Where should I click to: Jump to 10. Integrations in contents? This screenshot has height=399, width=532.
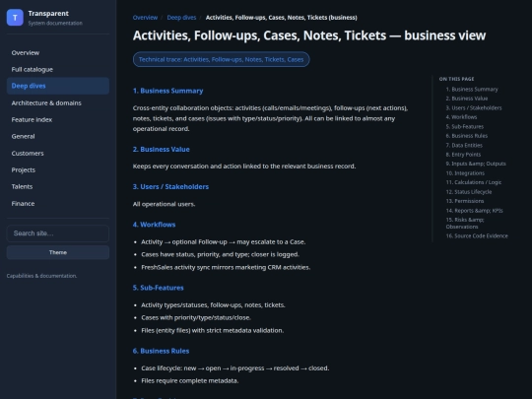[x=465, y=173]
